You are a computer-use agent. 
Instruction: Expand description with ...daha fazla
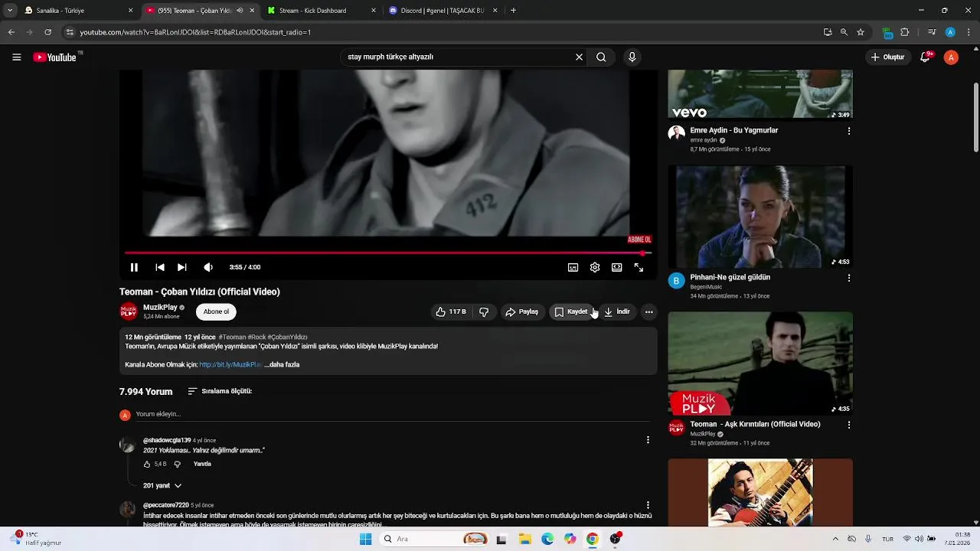[x=282, y=364]
